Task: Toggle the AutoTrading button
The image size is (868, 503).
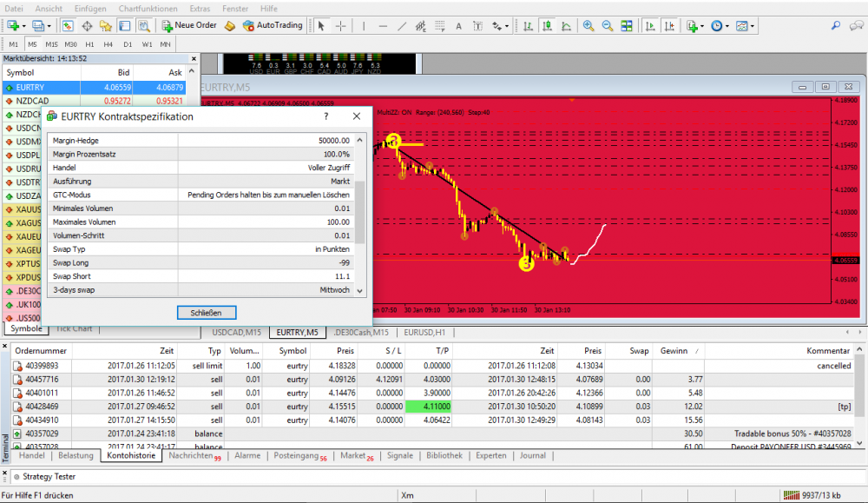Action: [273, 26]
